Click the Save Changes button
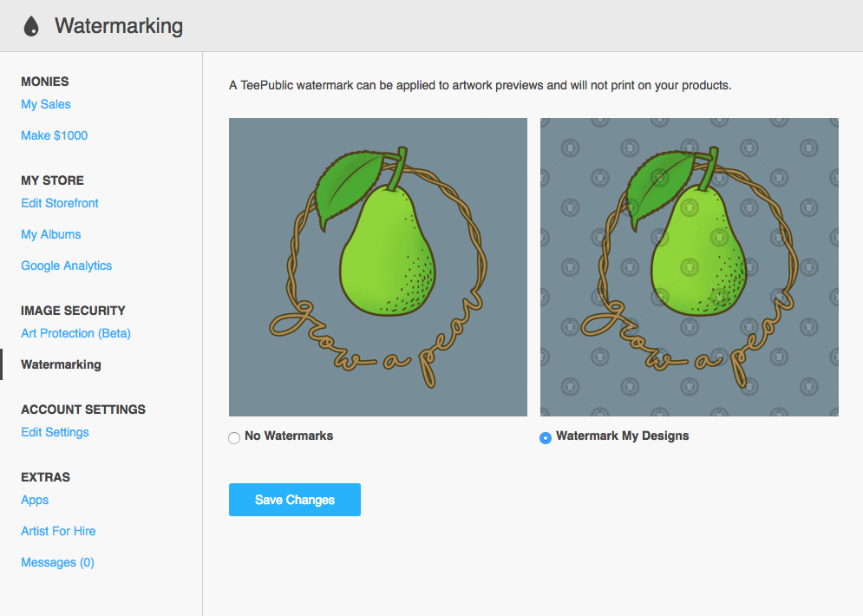The image size is (863, 616). tap(295, 500)
